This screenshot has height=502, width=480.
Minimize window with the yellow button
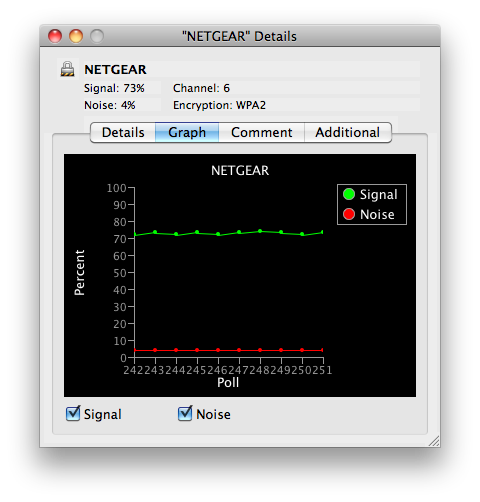(76, 36)
